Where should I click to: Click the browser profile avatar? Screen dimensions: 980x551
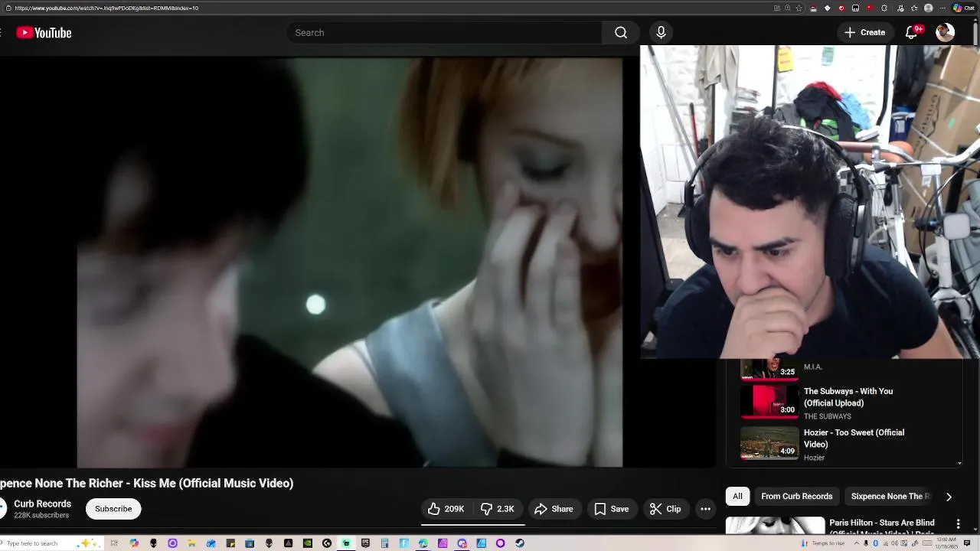(x=928, y=8)
